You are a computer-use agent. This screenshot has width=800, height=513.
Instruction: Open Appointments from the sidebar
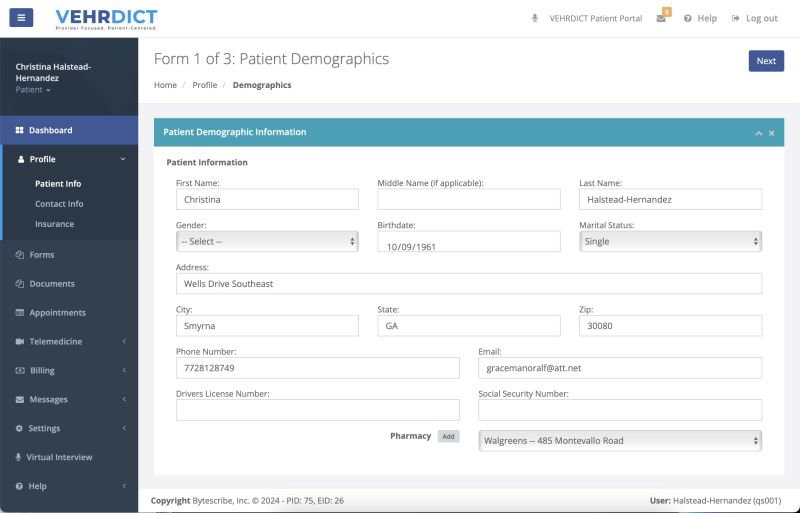point(57,313)
